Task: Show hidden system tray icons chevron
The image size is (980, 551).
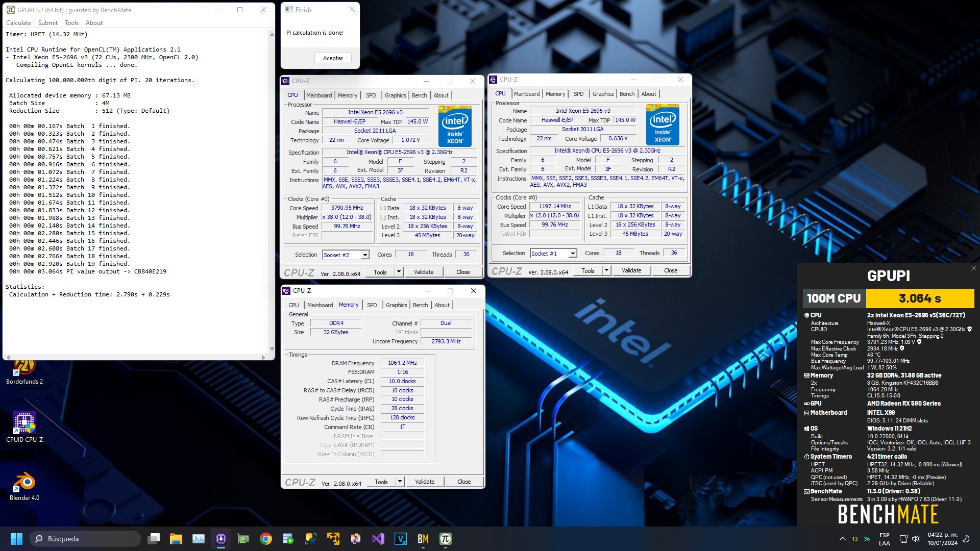Action: click(x=842, y=539)
